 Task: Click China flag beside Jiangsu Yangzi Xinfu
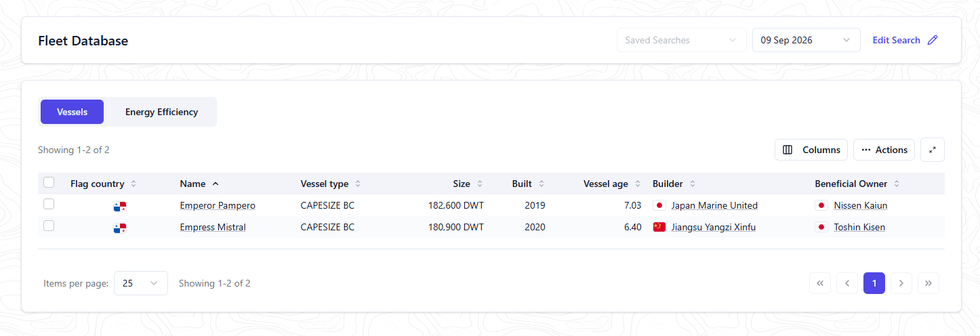[659, 227]
